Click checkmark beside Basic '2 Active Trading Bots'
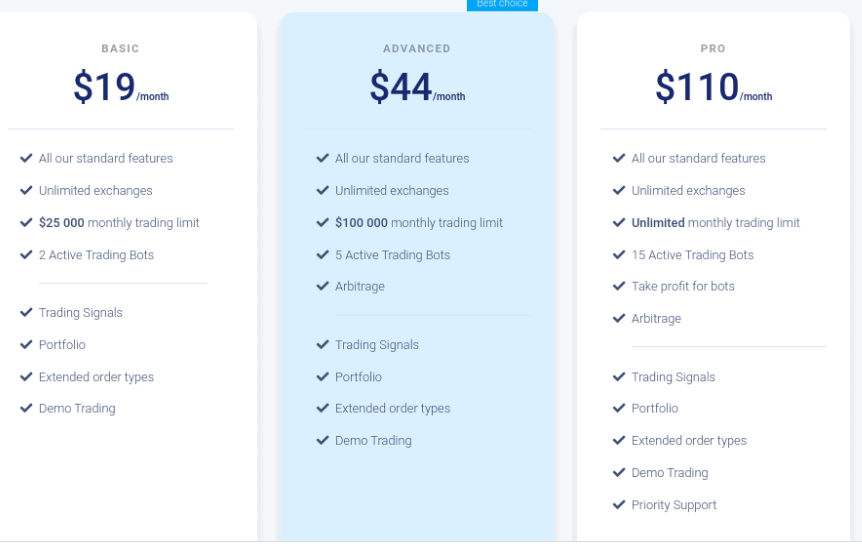 [x=26, y=254]
